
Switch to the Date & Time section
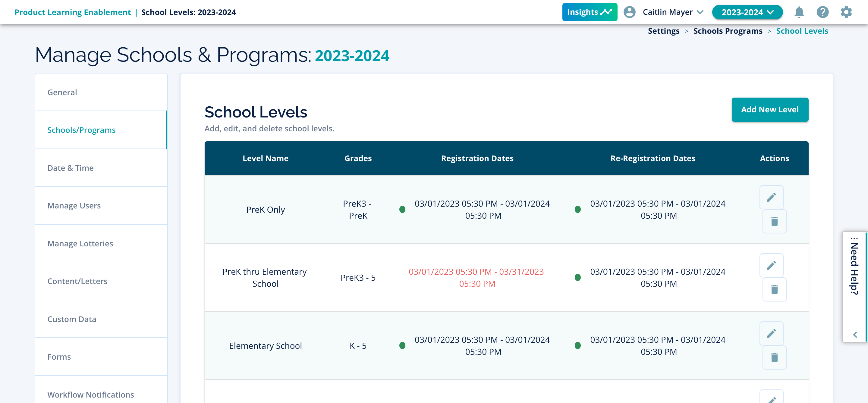[x=71, y=168]
